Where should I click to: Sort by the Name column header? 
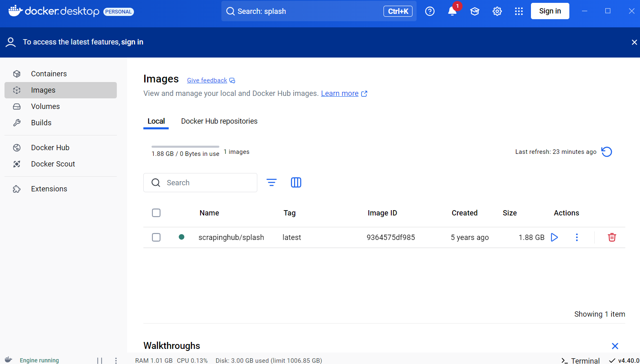click(x=209, y=213)
